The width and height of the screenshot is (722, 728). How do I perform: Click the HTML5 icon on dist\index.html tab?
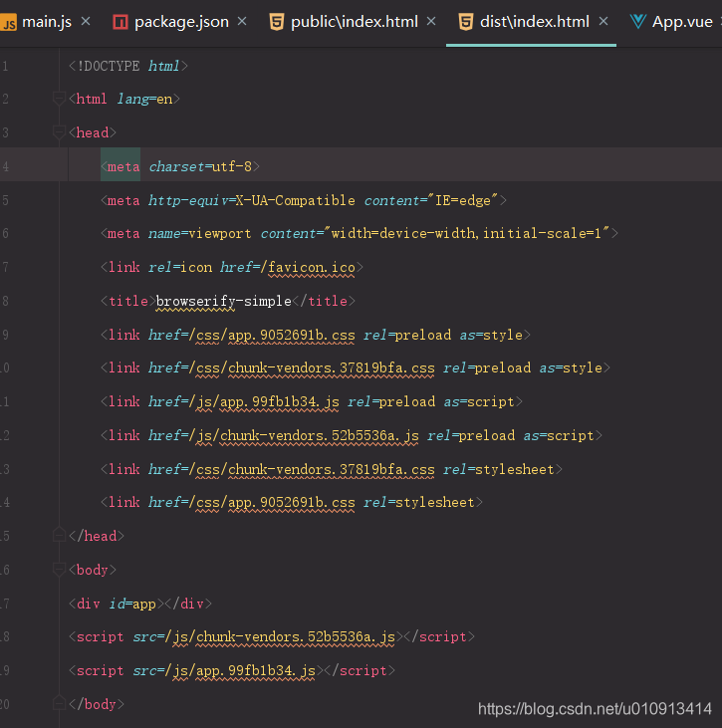pos(466,22)
